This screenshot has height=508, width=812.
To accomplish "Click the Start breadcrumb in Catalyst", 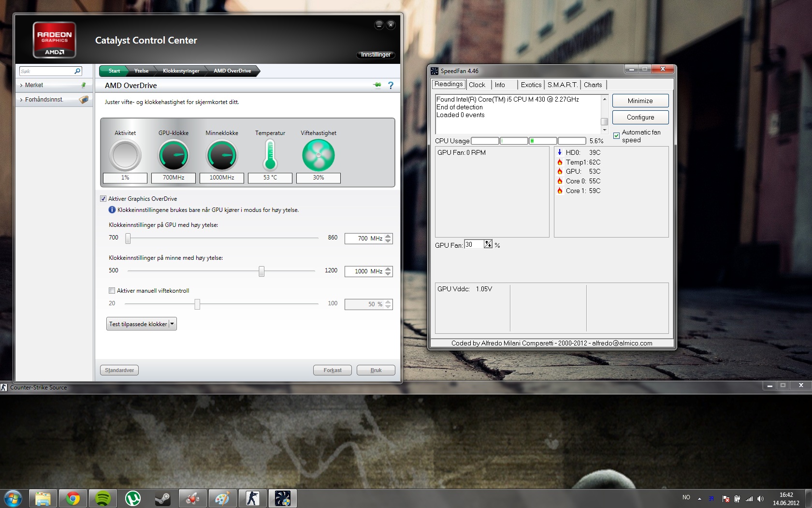I will [114, 71].
